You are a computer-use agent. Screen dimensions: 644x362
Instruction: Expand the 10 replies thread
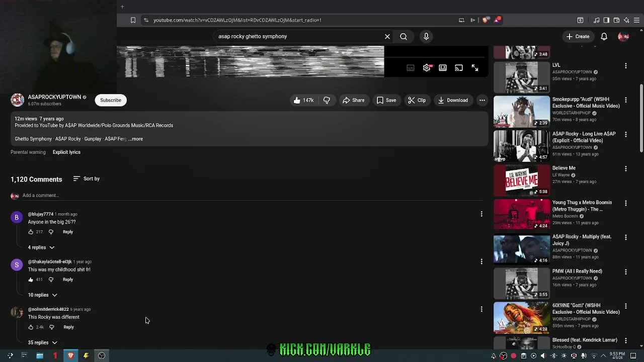(x=43, y=295)
